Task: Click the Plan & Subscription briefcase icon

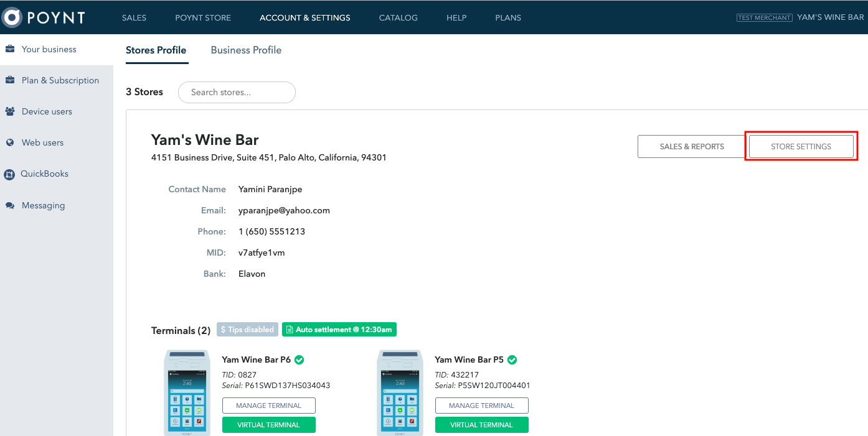Action: pos(10,80)
